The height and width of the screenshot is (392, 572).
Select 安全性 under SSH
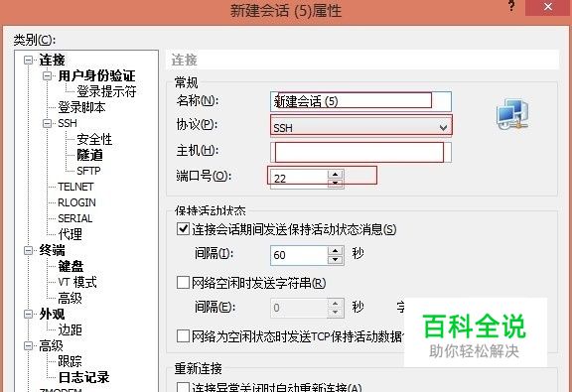pos(94,139)
